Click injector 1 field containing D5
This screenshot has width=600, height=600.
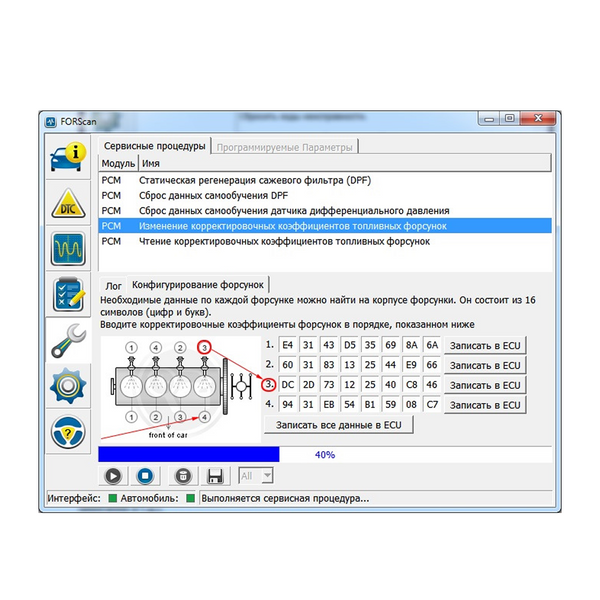349,345
